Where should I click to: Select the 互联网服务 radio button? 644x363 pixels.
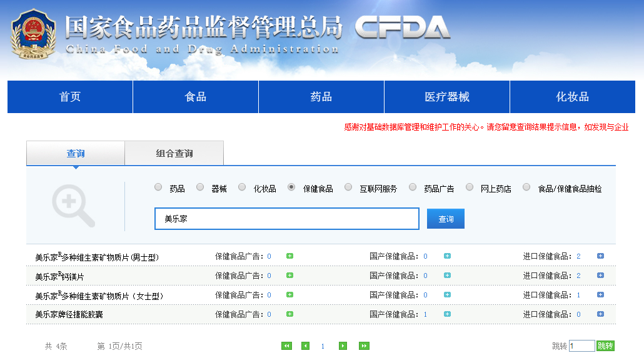tap(348, 187)
